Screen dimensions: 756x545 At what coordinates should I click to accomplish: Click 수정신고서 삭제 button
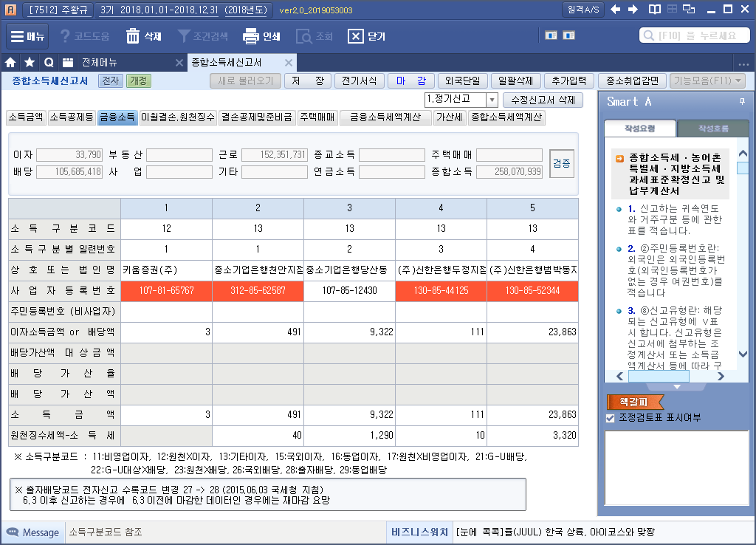[543, 100]
